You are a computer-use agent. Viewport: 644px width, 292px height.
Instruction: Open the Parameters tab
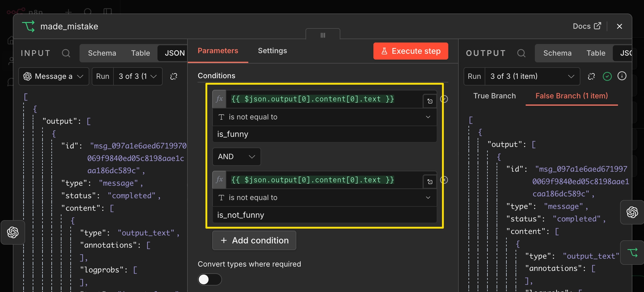pos(218,51)
